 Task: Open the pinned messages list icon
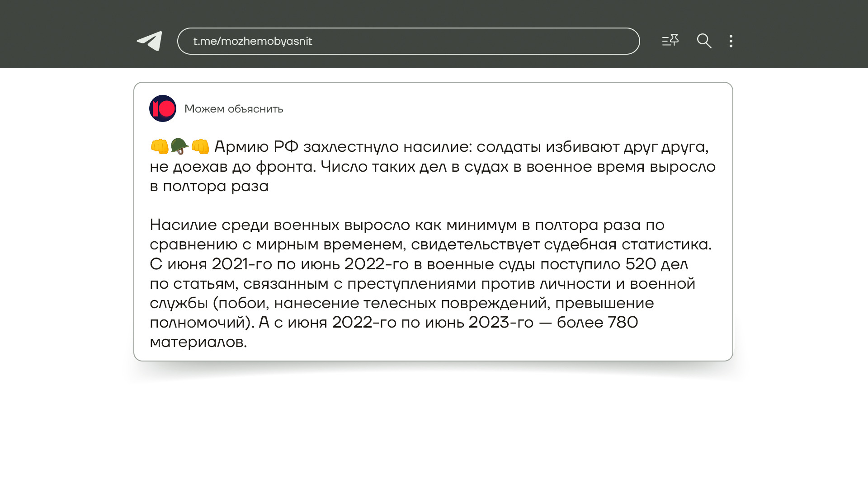[x=670, y=41]
